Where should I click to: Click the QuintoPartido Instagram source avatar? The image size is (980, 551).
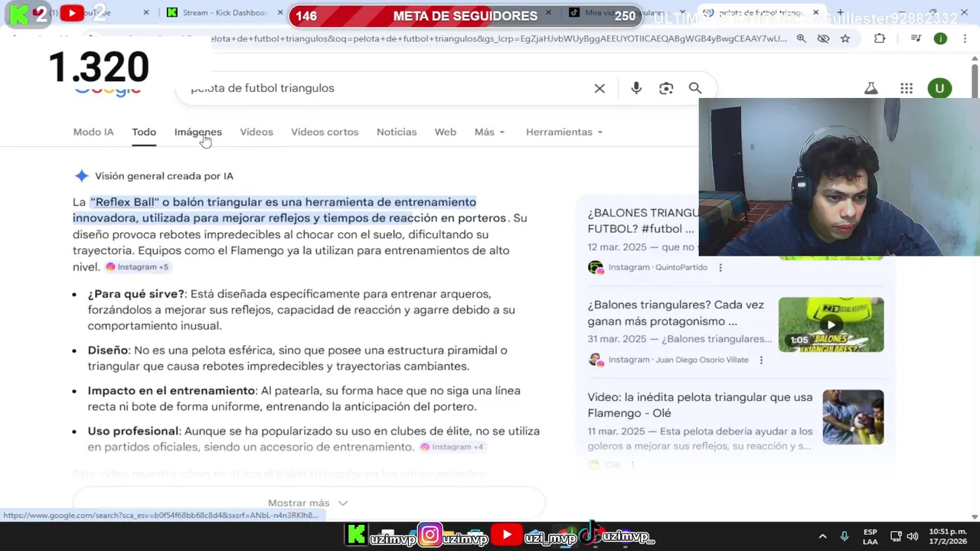click(x=595, y=267)
